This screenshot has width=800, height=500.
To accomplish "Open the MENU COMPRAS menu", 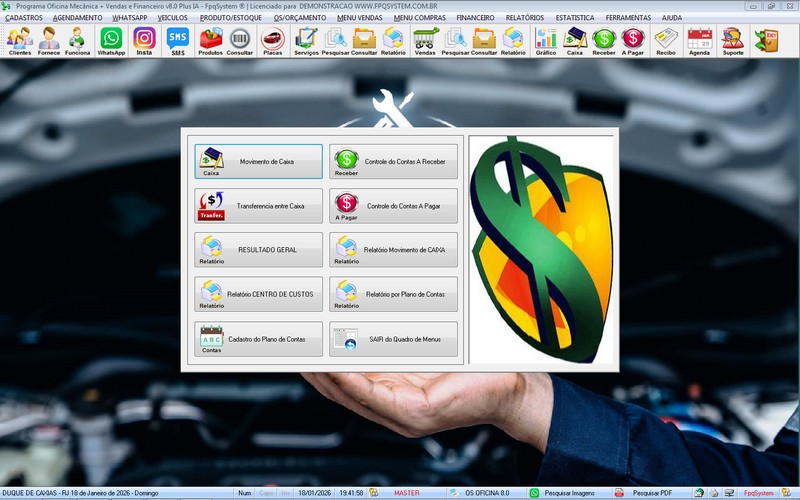I will pyautogui.click(x=419, y=17).
